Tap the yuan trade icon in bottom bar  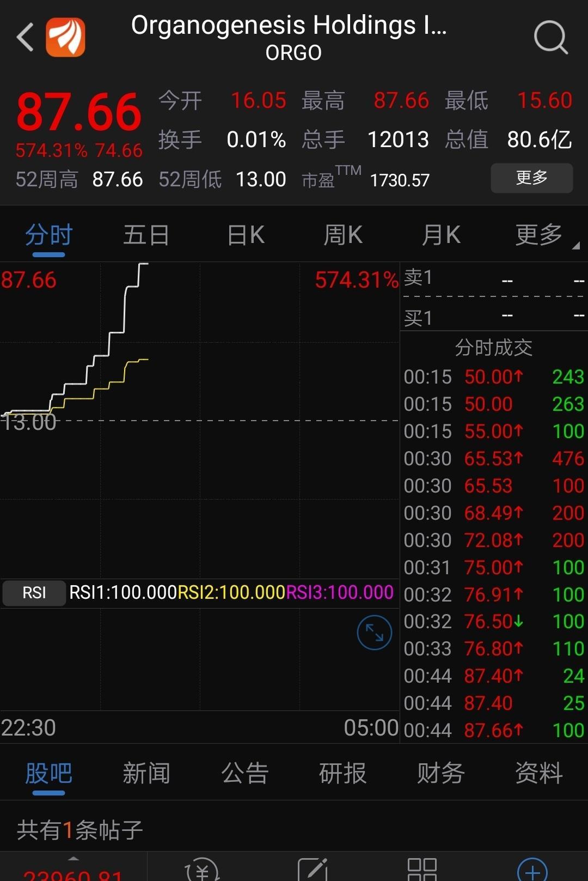coord(202,869)
